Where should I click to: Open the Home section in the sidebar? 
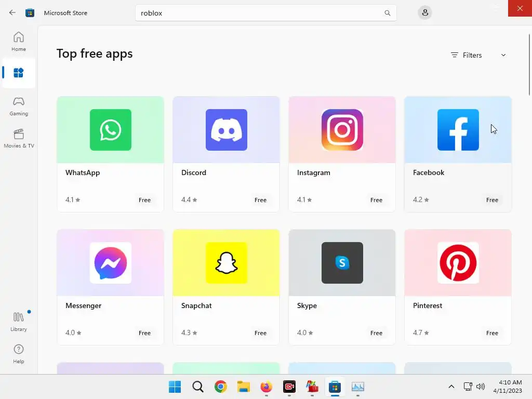click(19, 42)
